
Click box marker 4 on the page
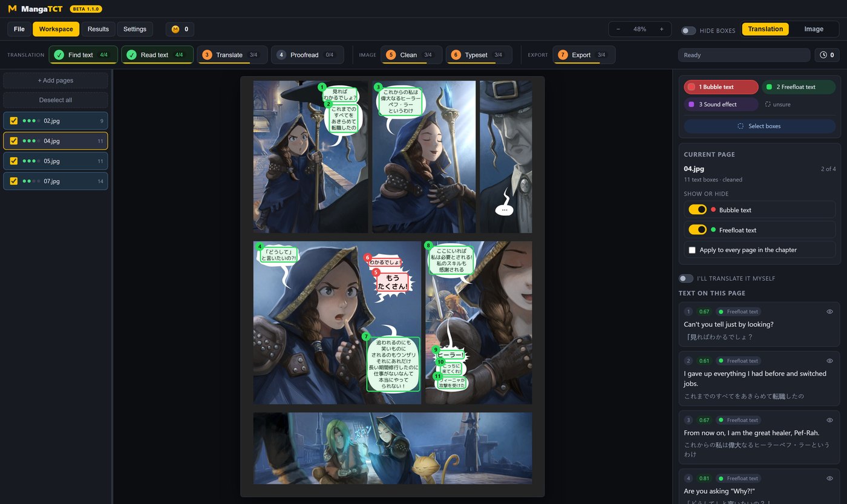click(x=260, y=246)
